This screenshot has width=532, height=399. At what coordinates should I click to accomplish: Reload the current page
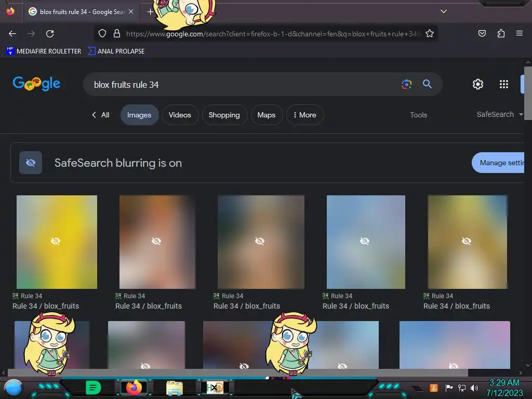click(50, 34)
